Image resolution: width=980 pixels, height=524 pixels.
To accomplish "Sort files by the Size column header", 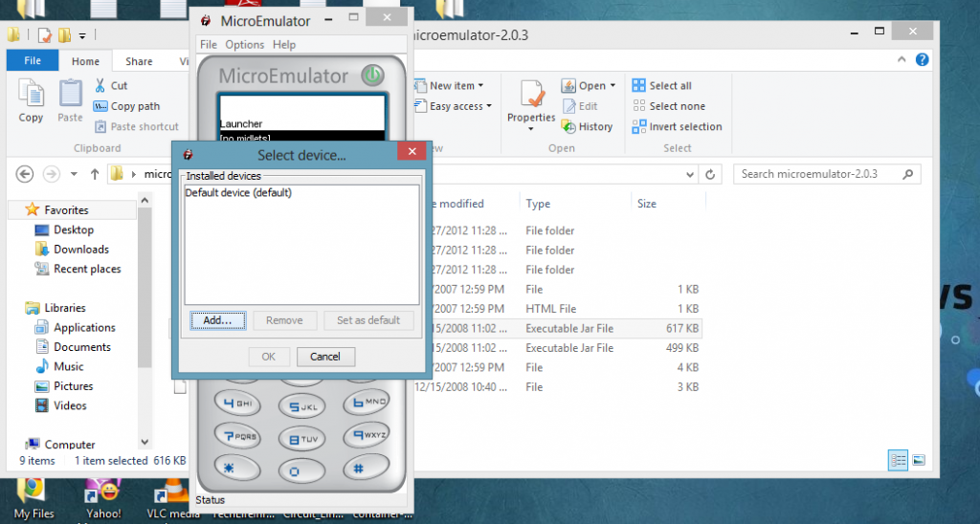I will [647, 204].
